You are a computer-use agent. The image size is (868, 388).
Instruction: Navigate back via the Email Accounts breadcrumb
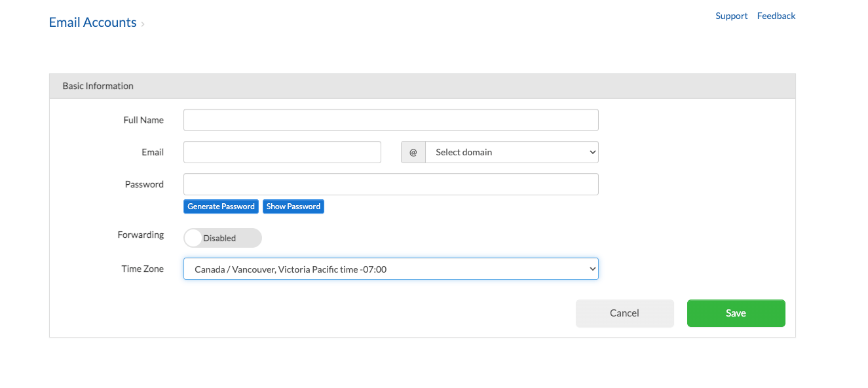tap(92, 22)
